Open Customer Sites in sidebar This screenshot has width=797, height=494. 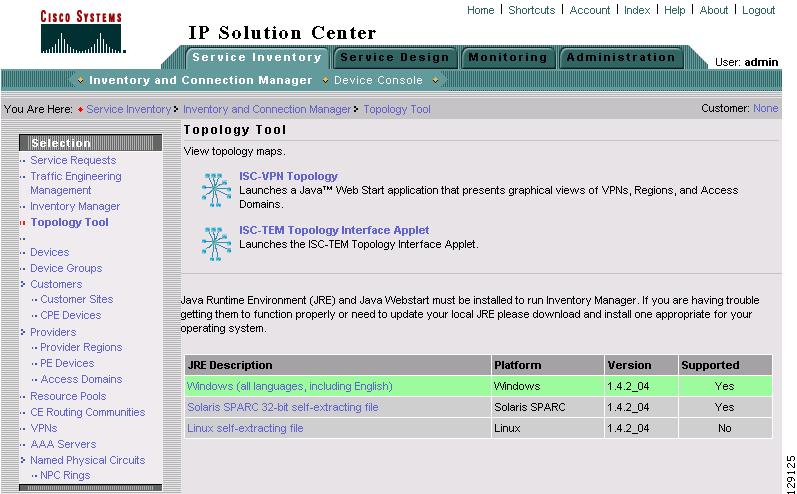coord(77,299)
